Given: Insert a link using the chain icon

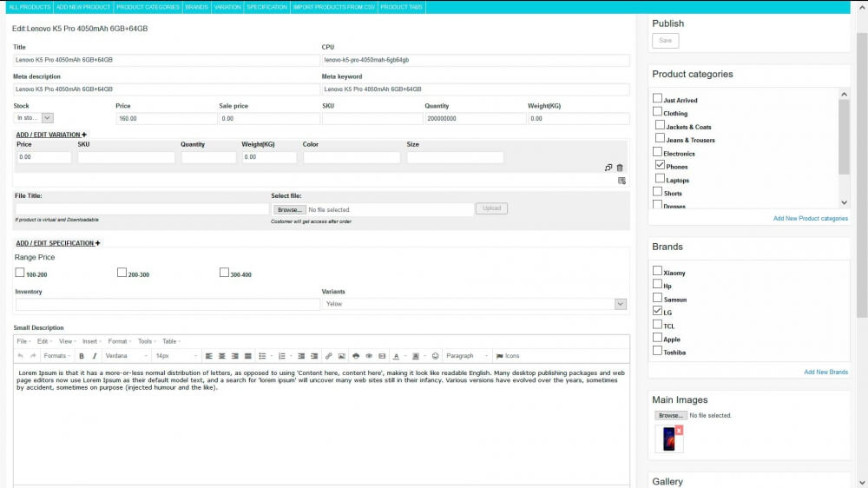Looking at the screenshot, I should 328,356.
